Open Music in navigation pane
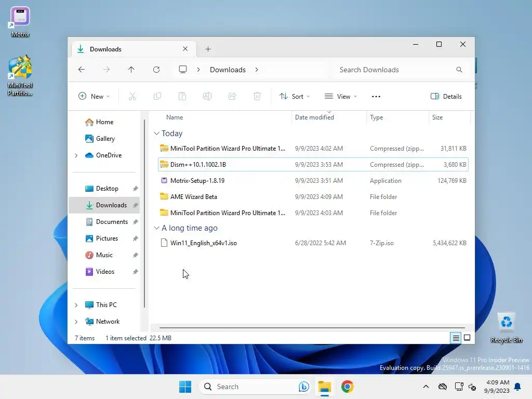This screenshot has width=532, height=399. pos(104,255)
